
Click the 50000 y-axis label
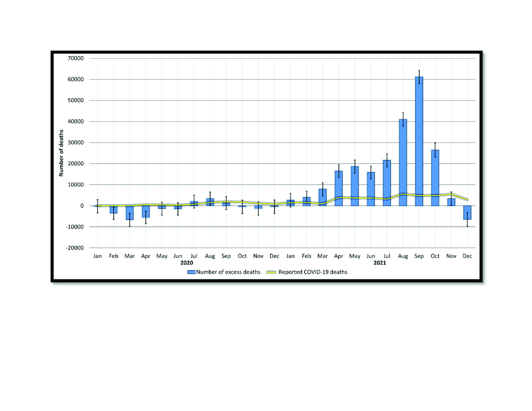(x=76, y=100)
